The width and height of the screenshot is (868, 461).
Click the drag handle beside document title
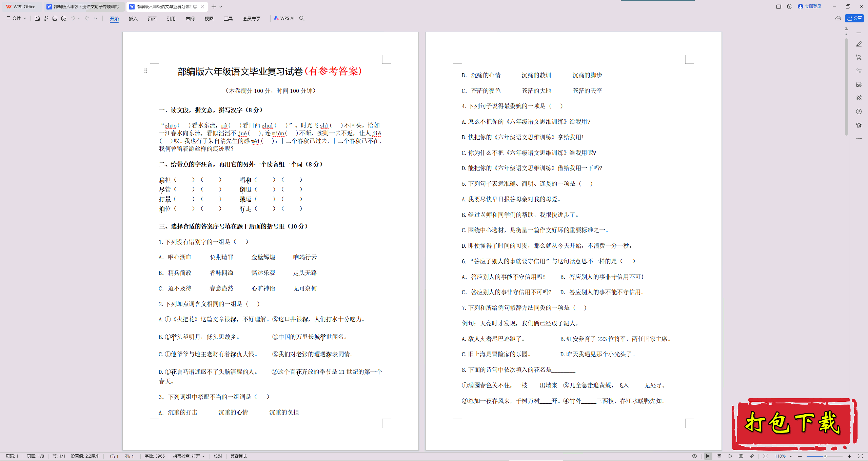tap(146, 71)
